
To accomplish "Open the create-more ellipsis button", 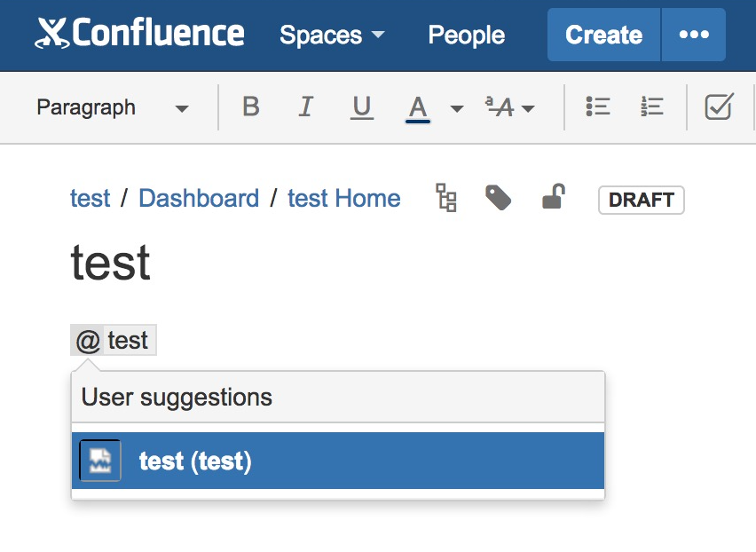I will pyautogui.click(x=694, y=35).
